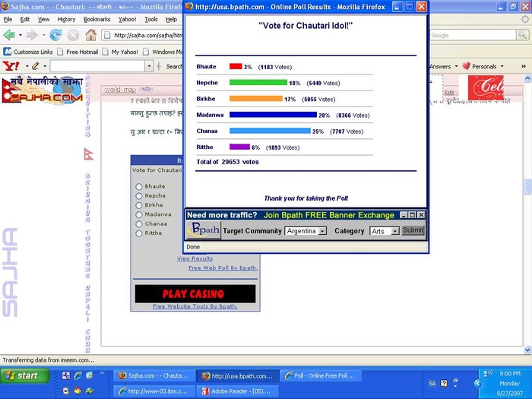The width and height of the screenshot is (532, 399).
Task: Open the Yahoo! logo menu arrow
Action: pyautogui.click(x=27, y=66)
